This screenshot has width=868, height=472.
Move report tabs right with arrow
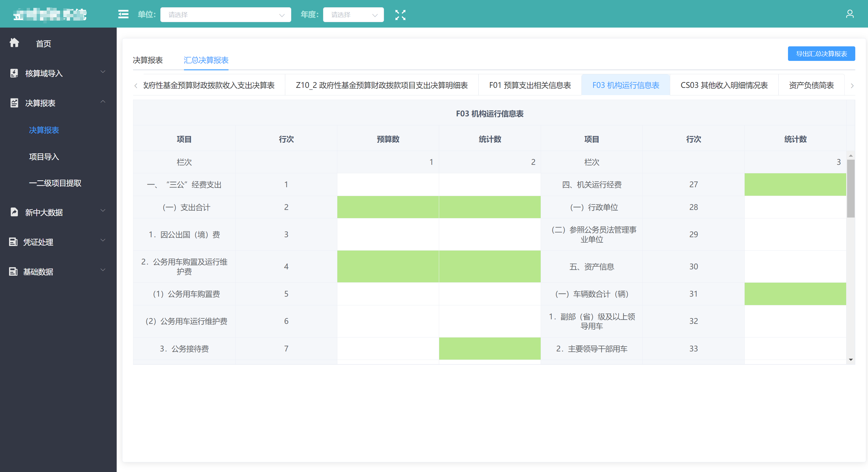pyautogui.click(x=852, y=85)
